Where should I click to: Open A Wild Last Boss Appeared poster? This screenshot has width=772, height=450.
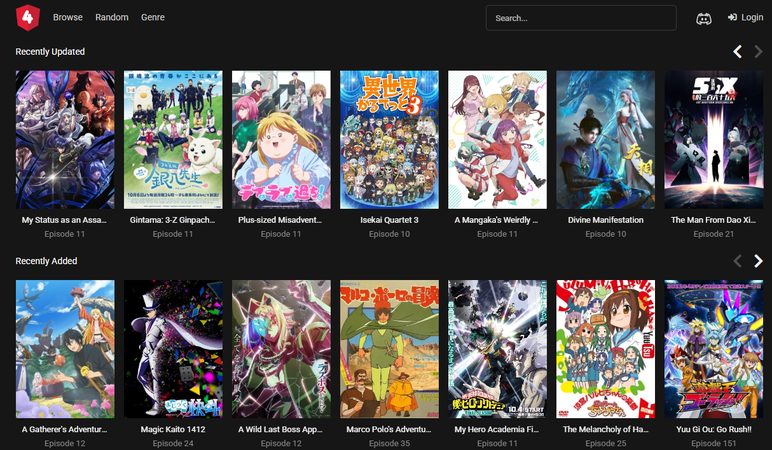point(281,349)
